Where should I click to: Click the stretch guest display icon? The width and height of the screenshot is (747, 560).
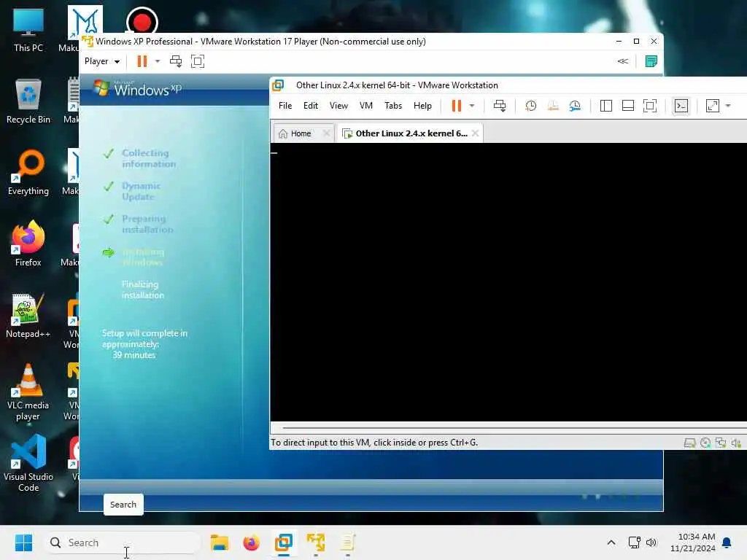(712, 106)
